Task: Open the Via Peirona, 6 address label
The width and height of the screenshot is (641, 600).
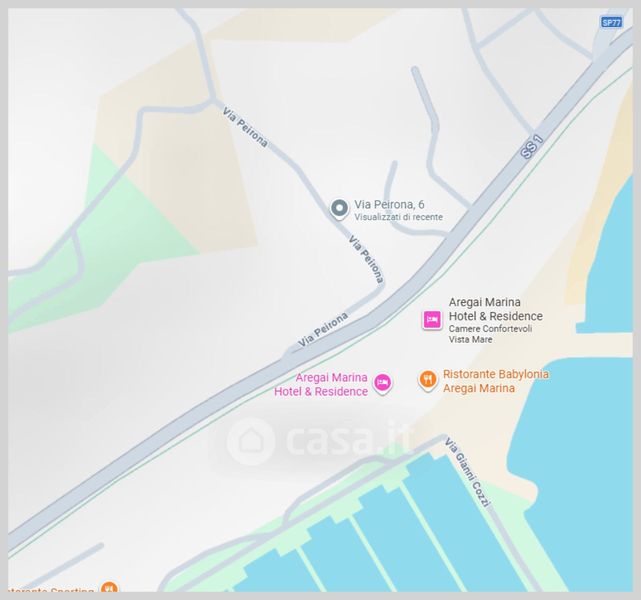Action: 389,204
